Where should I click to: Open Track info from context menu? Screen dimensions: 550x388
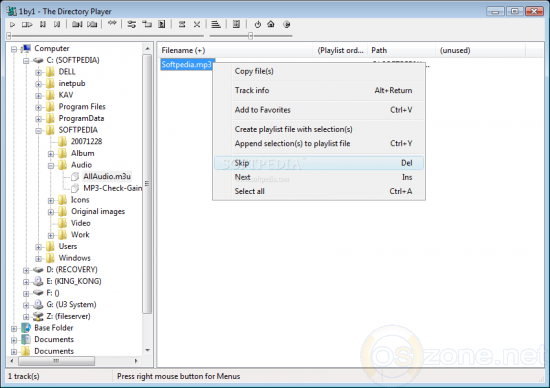point(318,91)
